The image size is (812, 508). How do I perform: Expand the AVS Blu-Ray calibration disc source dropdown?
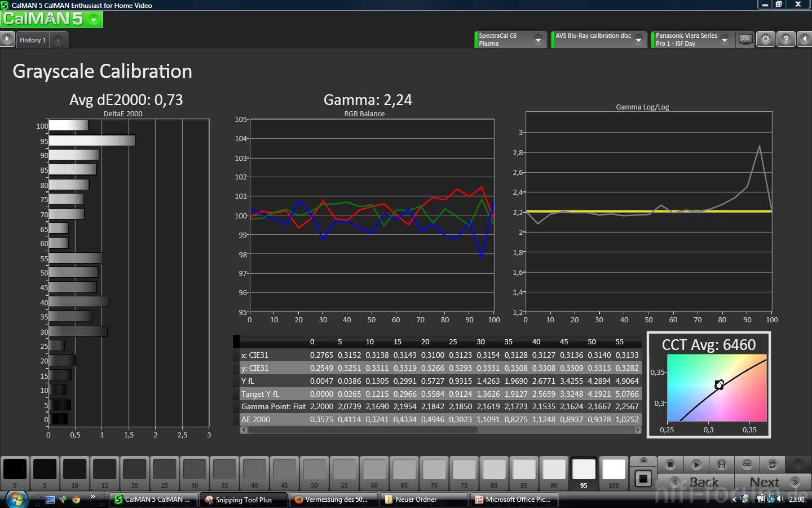638,40
